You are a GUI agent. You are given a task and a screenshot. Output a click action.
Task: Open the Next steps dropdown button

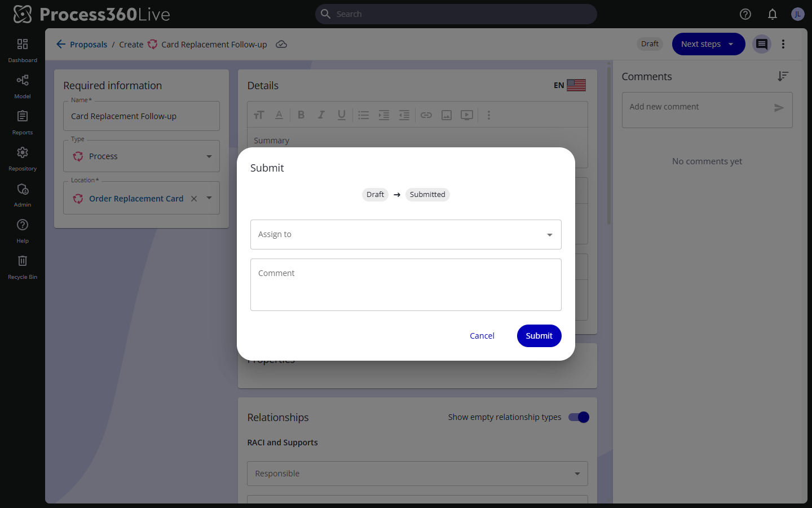[x=708, y=44]
